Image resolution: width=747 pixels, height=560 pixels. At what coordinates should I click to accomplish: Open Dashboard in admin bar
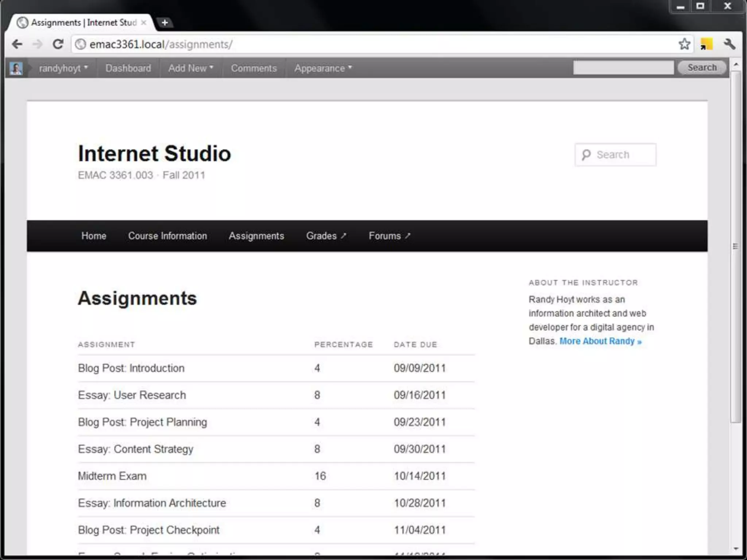[x=128, y=68]
